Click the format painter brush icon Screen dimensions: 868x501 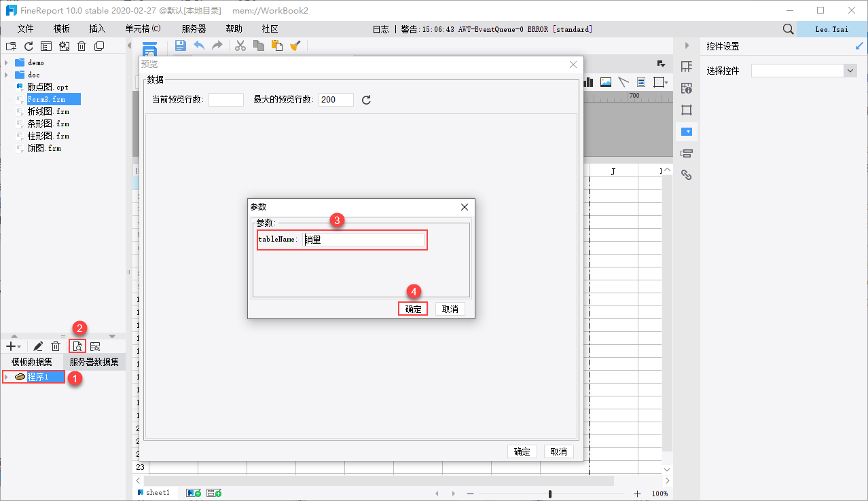pyautogui.click(x=295, y=45)
